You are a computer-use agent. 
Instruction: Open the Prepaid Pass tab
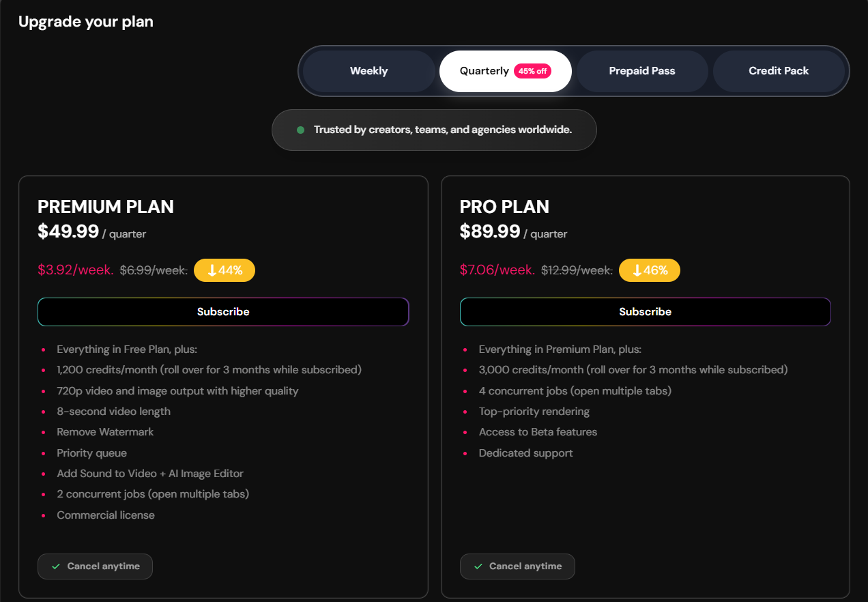[642, 71]
